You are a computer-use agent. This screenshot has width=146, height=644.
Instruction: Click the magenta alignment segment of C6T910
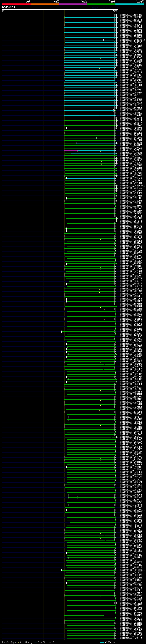point(71,151)
